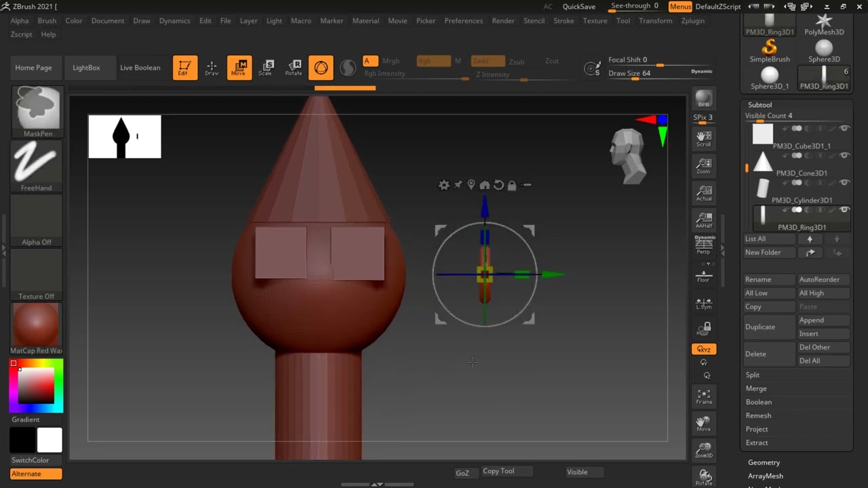Viewport: 868px width, 488px height.
Task: Expand the Remesh subsection
Action: pos(758,415)
